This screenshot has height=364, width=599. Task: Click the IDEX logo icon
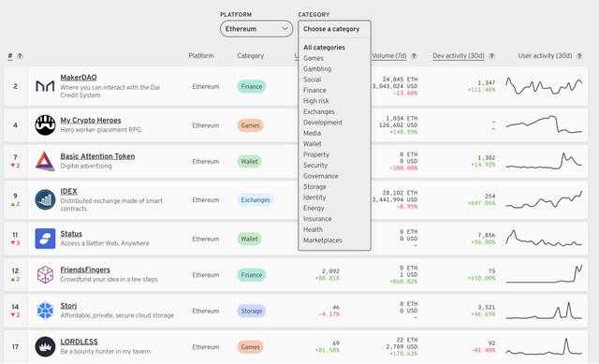pyautogui.click(x=45, y=199)
